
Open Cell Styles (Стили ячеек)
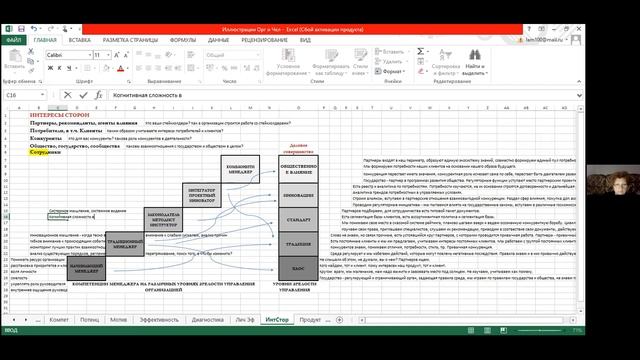(x=360, y=62)
